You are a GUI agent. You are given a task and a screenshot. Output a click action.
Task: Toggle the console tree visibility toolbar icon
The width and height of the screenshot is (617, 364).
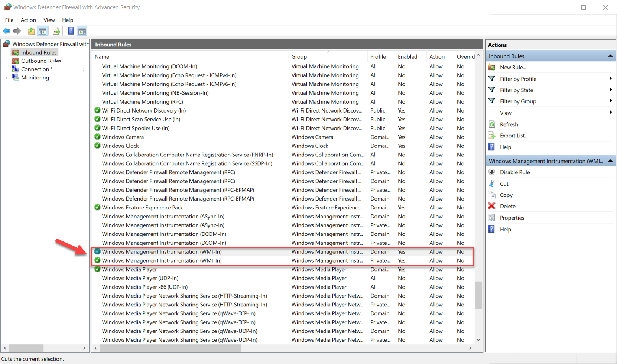tap(43, 31)
